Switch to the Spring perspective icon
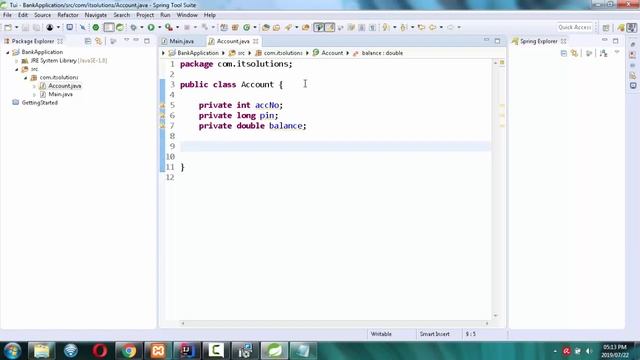Viewport: 640px width, 360px height. (x=621, y=27)
